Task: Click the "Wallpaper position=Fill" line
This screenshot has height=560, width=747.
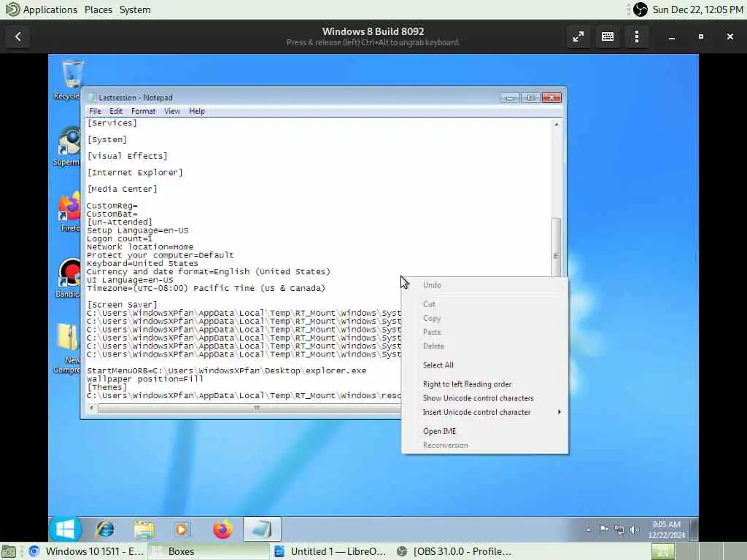Action: [x=145, y=379]
